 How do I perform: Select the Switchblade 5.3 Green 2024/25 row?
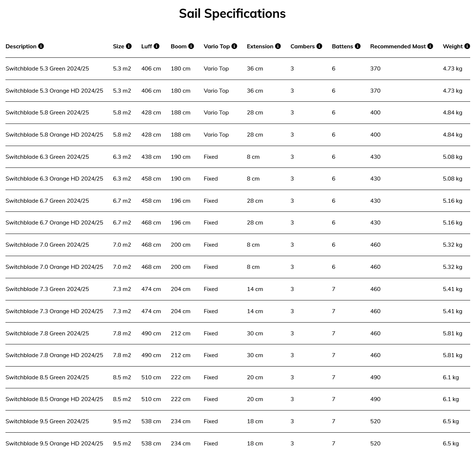click(238, 69)
